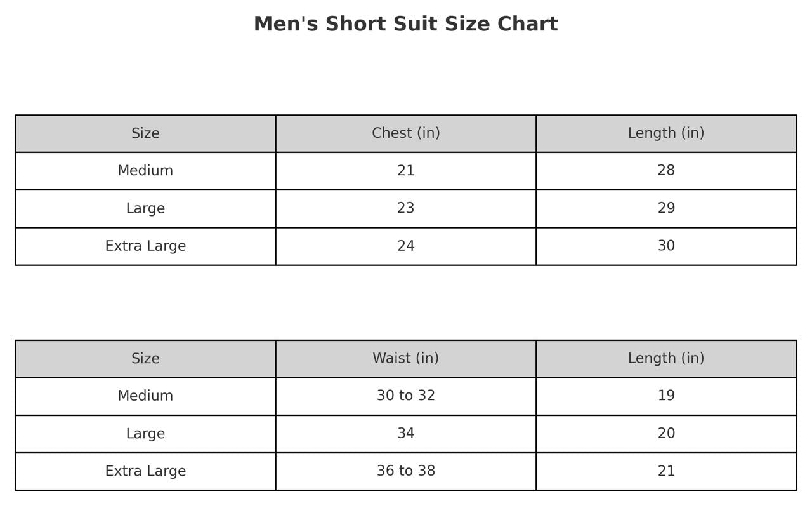Select the waist value 34 cell
812x508 pixels.
click(x=405, y=434)
